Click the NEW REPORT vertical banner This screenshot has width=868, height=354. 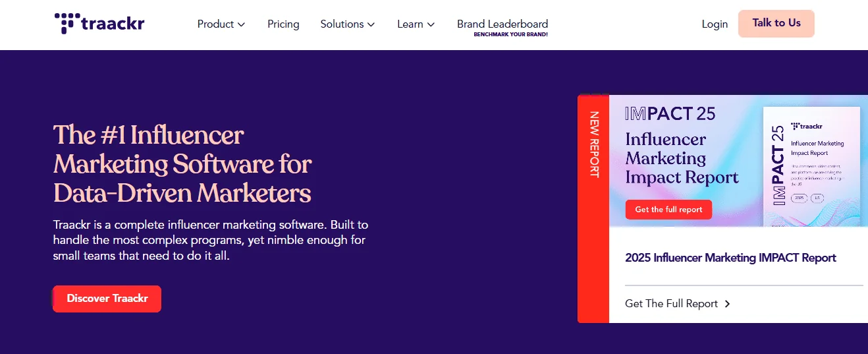[x=593, y=209]
